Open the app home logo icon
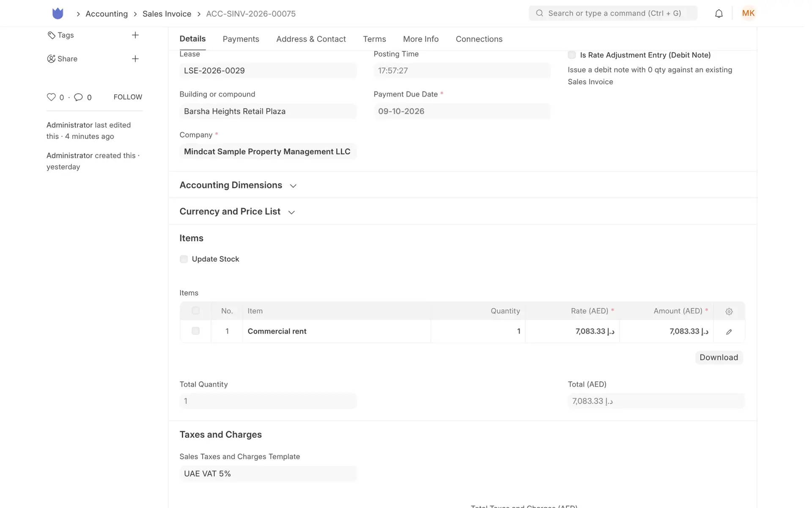The image size is (812, 508). coord(58,14)
